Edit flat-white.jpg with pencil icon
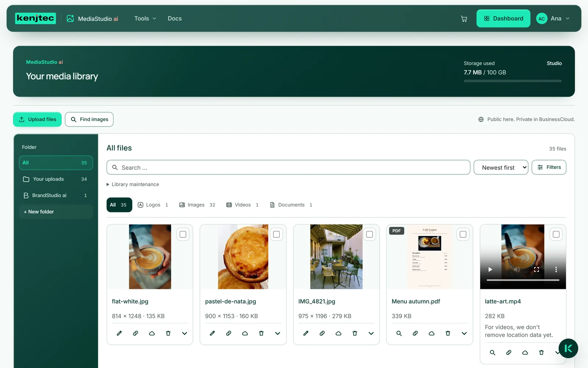The width and height of the screenshot is (588, 368). 119,333
